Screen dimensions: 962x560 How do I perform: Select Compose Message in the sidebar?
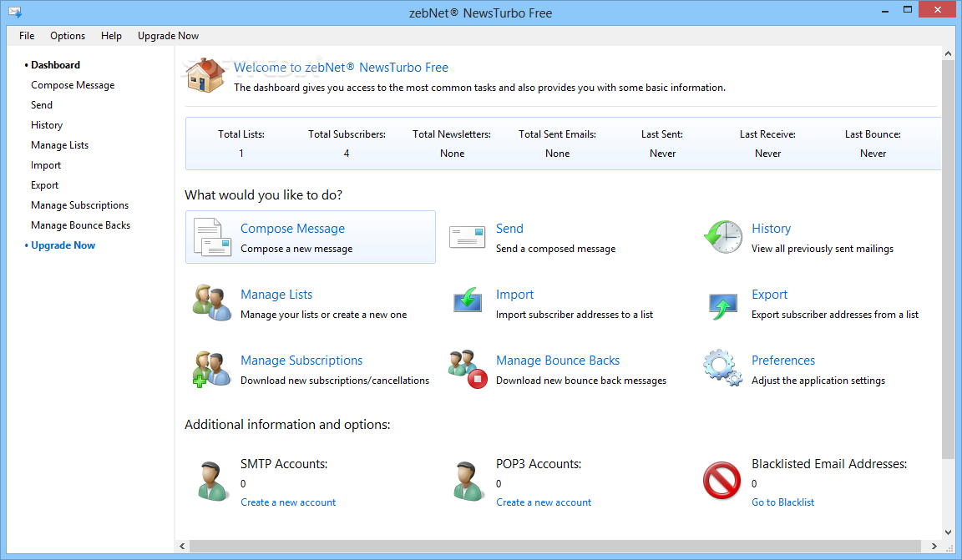pyautogui.click(x=73, y=85)
